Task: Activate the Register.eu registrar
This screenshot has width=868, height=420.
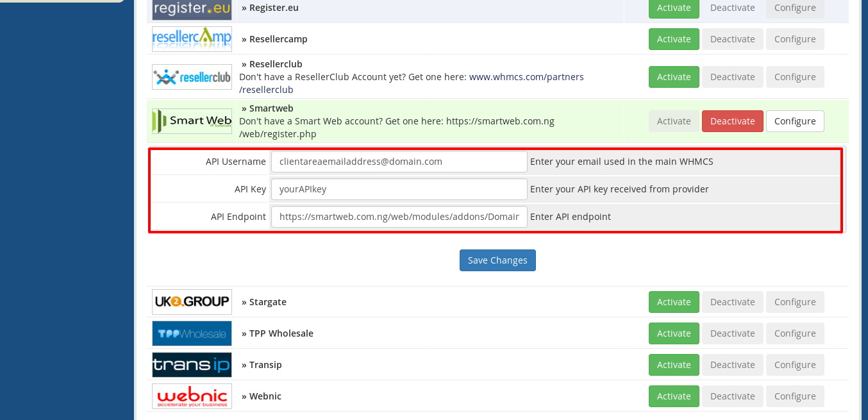Action: click(674, 8)
